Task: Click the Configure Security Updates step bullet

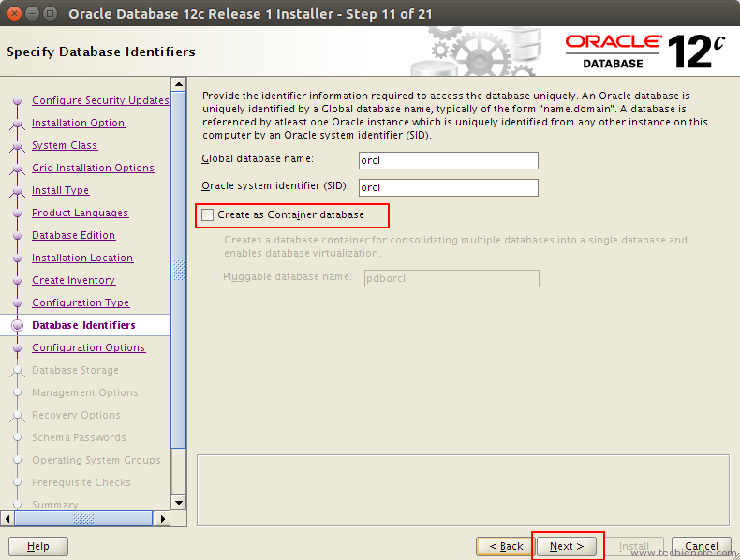Action: pyautogui.click(x=18, y=100)
